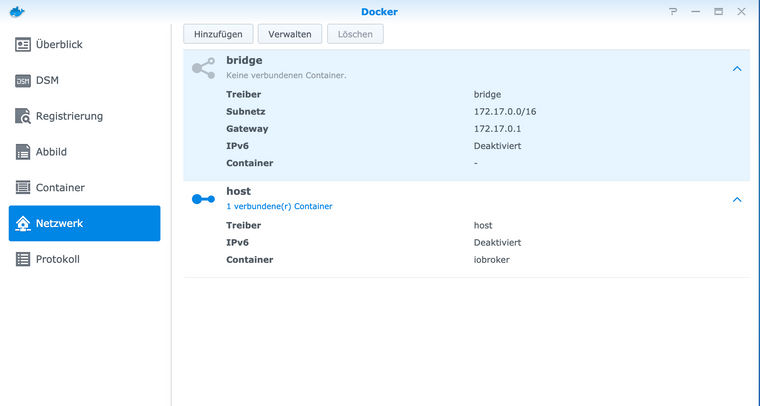The width and height of the screenshot is (760, 406).
Task: Click 'Keine verbundenen Container.' text
Action: coord(286,76)
